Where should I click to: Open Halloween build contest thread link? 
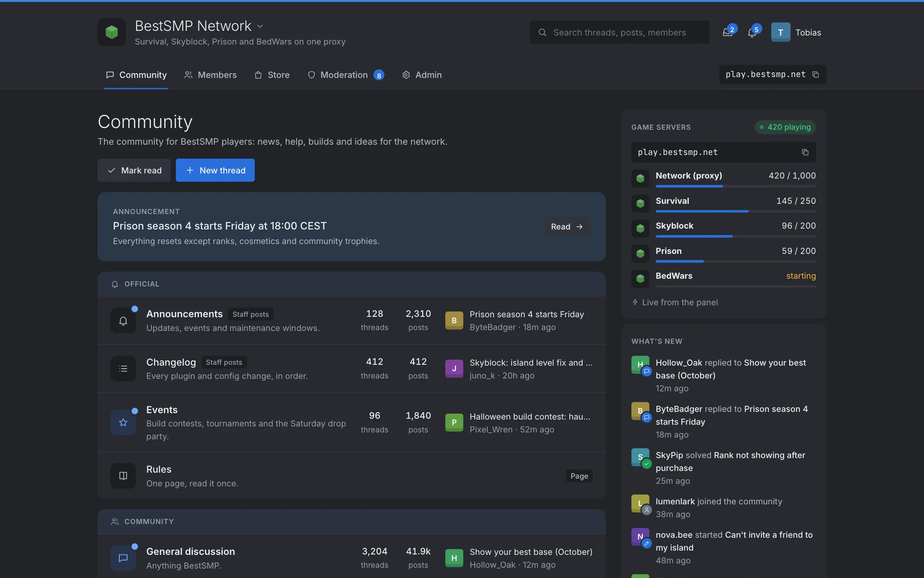point(530,417)
